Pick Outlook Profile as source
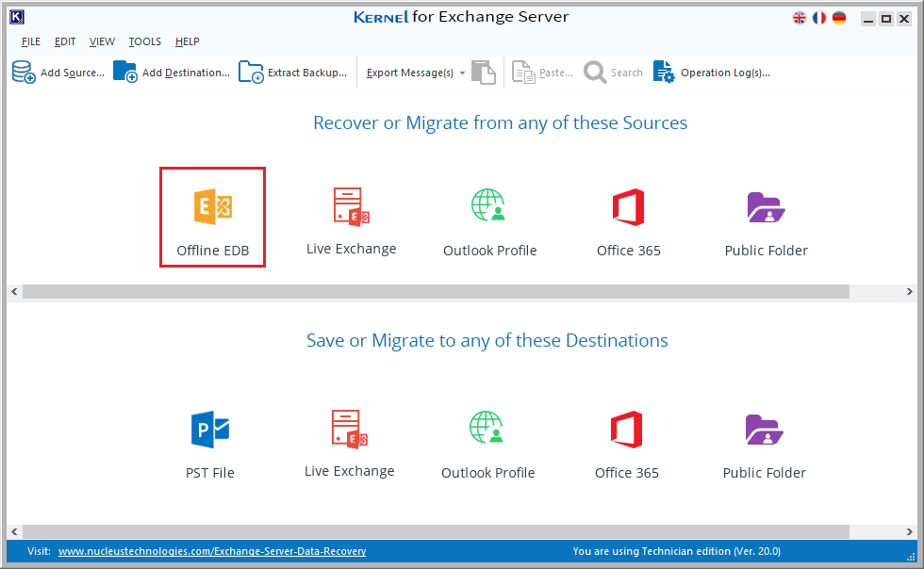The height and width of the screenshot is (569, 924). [x=489, y=222]
